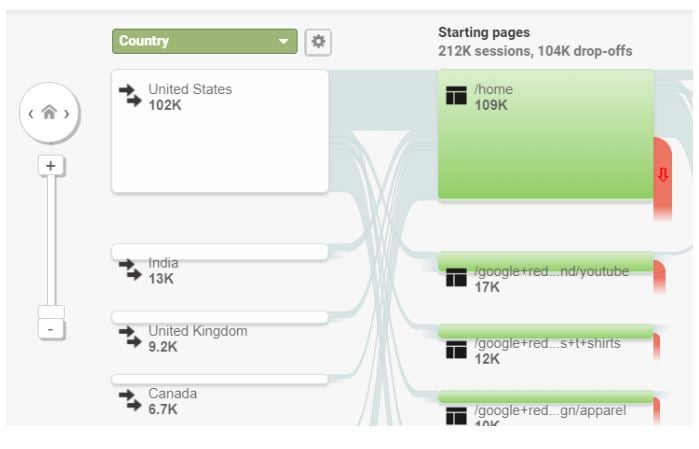699x449 pixels.
Task: Pan right with the right chevron
Action: (67, 114)
